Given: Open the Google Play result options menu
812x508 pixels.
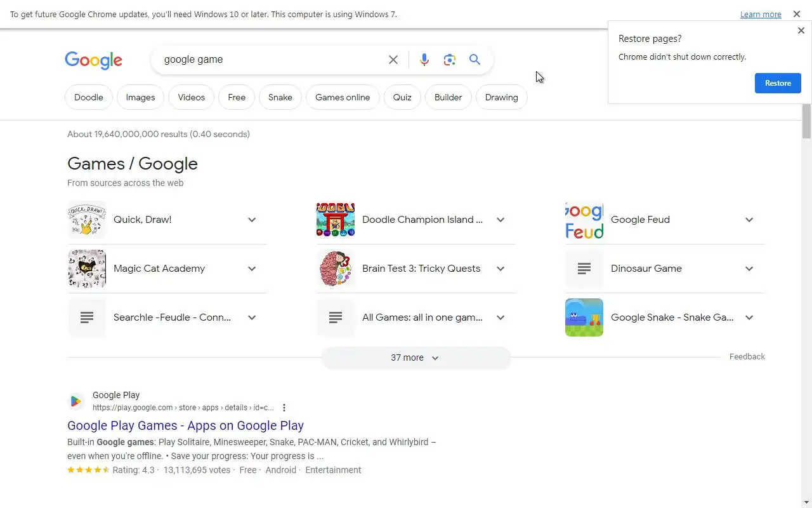Looking at the screenshot, I should click(284, 408).
